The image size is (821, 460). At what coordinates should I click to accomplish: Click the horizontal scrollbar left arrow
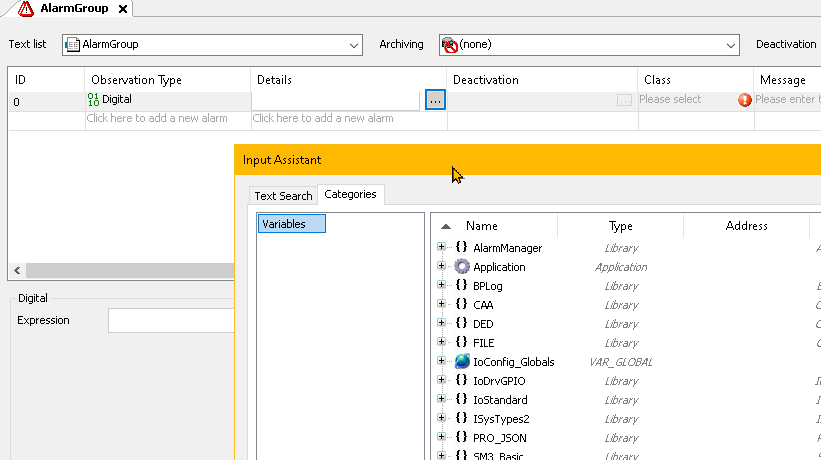(x=17, y=271)
